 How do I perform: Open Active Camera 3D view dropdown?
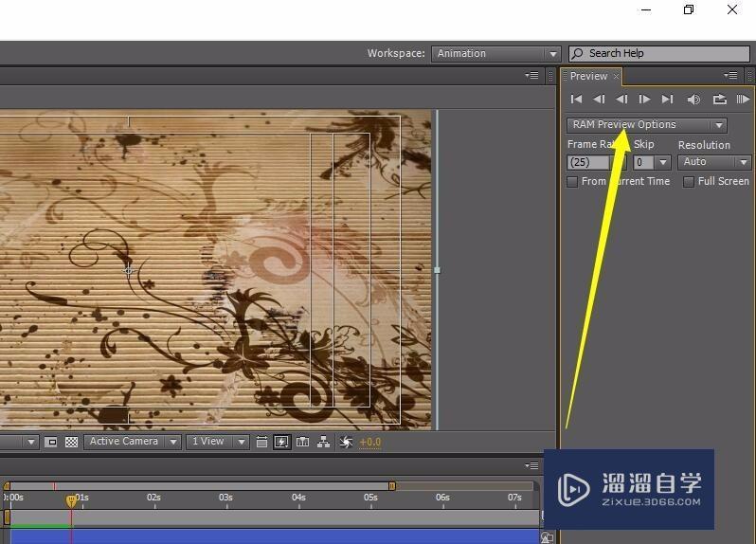click(132, 442)
